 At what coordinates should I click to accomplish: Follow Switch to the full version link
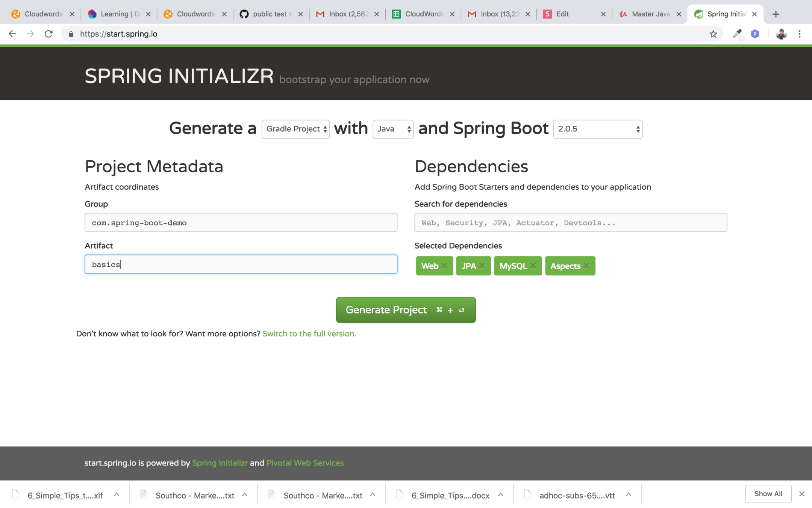(x=309, y=334)
